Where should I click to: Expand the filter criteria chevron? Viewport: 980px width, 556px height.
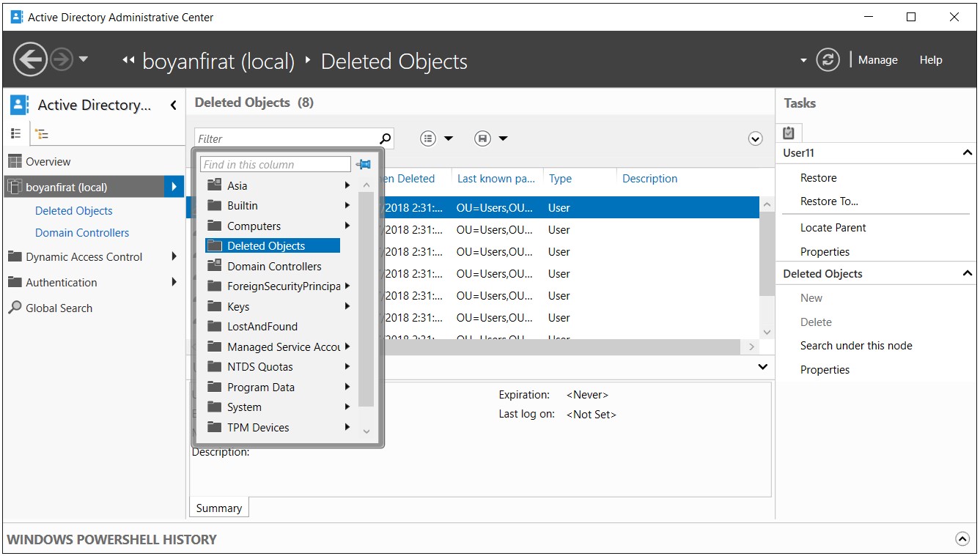pyautogui.click(x=756, y=138)
